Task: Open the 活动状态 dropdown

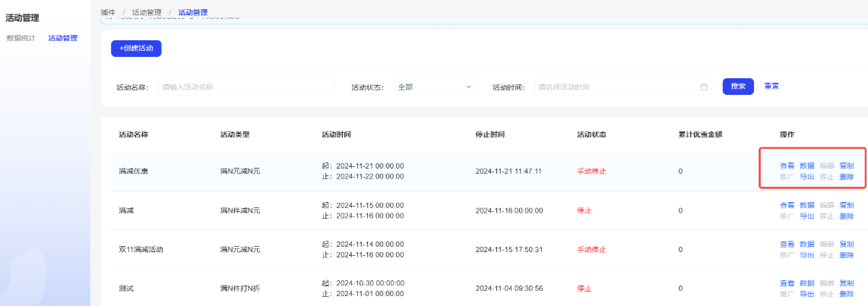Action: pyautogui.click(x=434, y=87)
